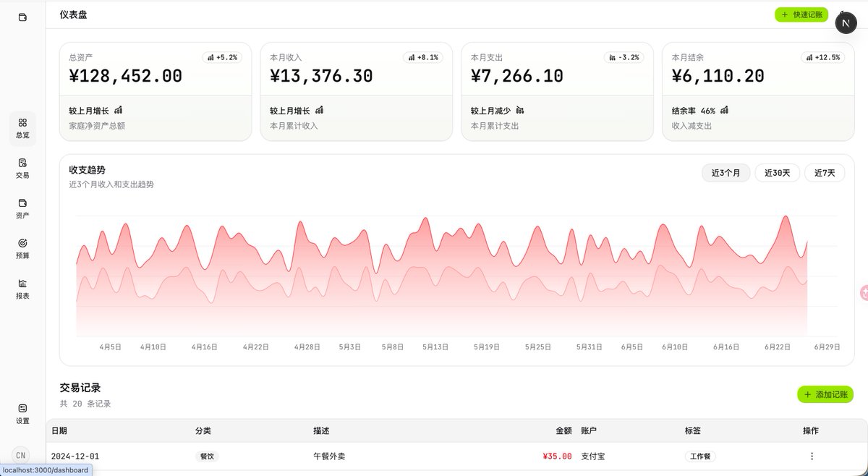Click the 午餐外卖 description cell
Screen dimensions: 868x476
(331, 456)
